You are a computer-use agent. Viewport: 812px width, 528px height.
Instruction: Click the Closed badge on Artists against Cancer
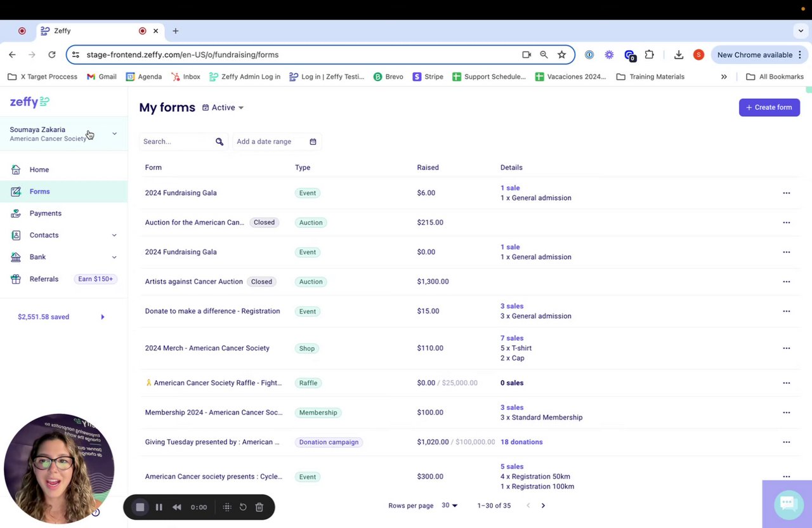tap(261, 282)
